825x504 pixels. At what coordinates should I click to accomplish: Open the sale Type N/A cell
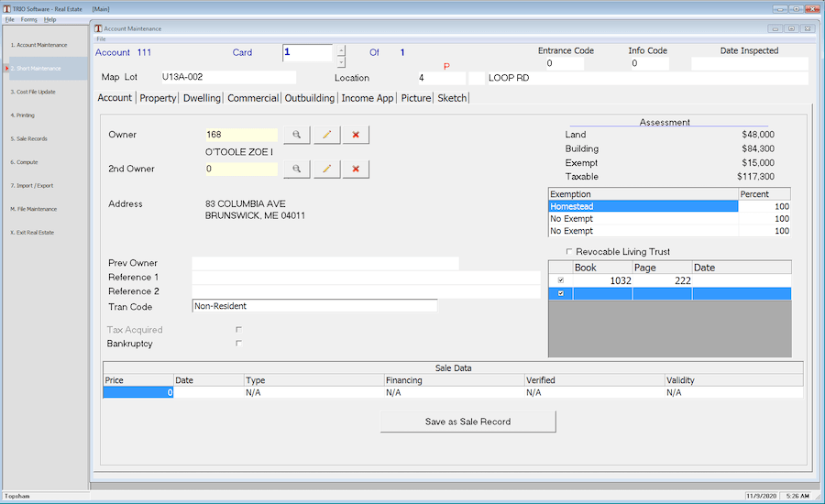pyautogui.click(x=313, y=392)
